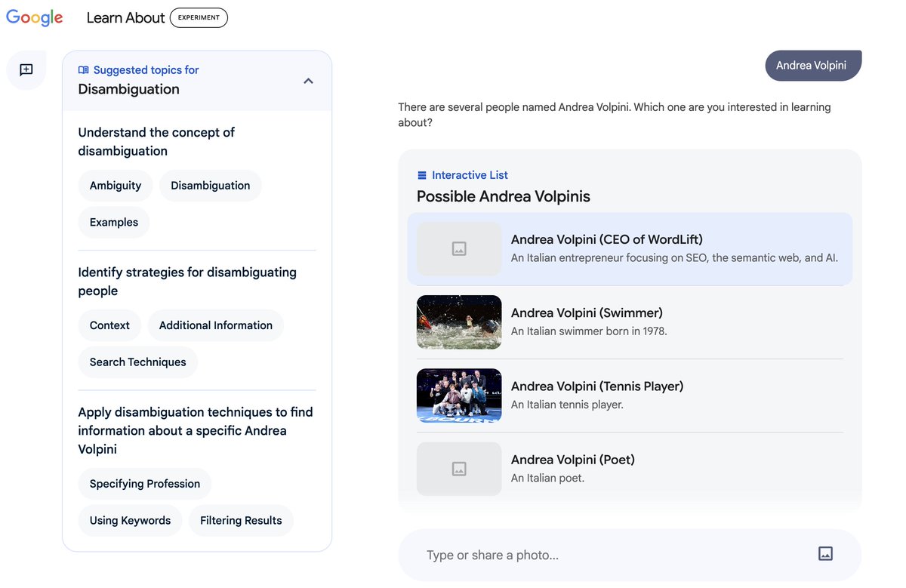The width and height of the screenshot is (906, 588).
Task: Select the Using Keywords chip
Action: pos(130,521)
